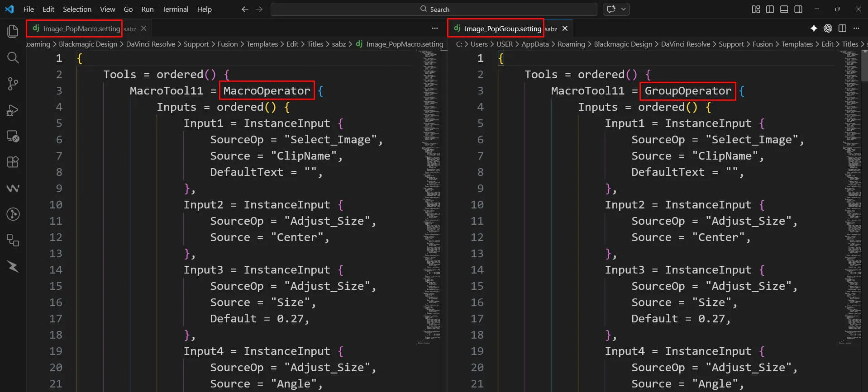Click "Select_Image" string in left editor
Screen dimensions: 868x392
[x=330, y=139]
